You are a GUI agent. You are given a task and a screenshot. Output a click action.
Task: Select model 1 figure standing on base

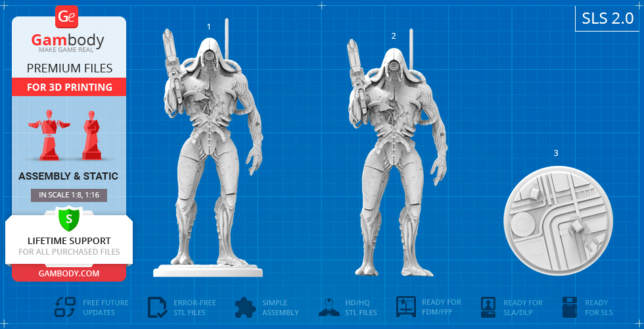[209, 151]
